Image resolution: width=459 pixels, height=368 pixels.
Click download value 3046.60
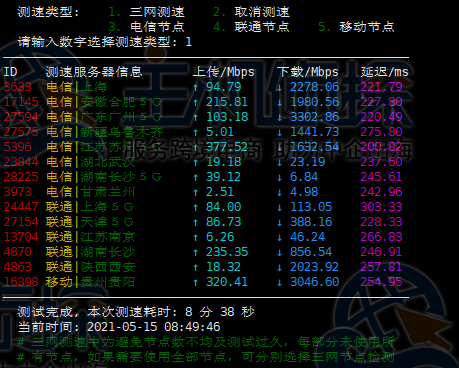(x=314, y=282)
